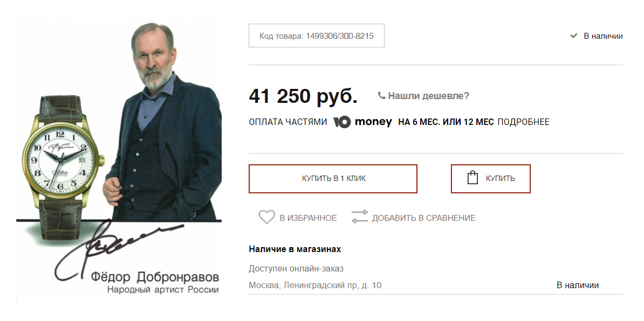Open the Подробнее installment details link
The width and height of the screenshot is (644, 321).
[523, 122]
